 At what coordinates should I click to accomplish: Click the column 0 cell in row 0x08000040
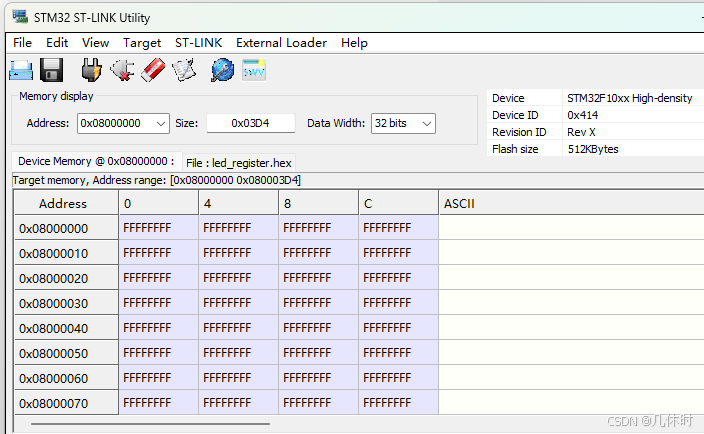[158, 328]
